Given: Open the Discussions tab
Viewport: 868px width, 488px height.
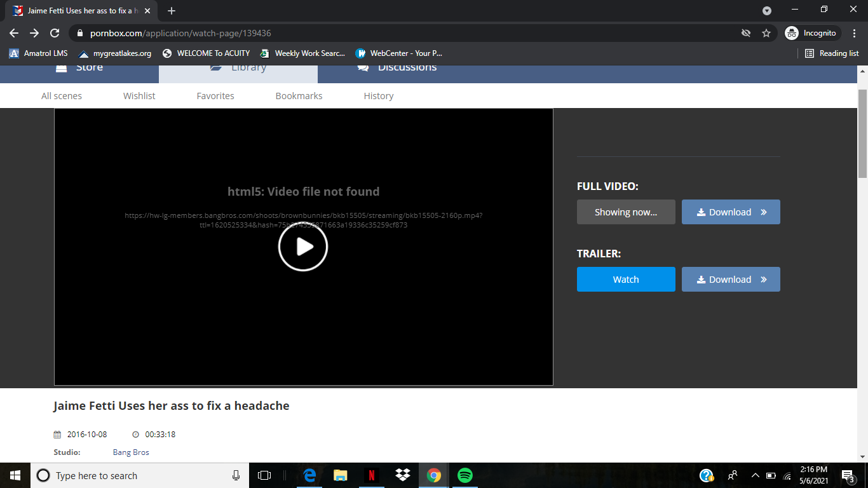Looking at the screenshot, I should click(x=397, y=69).
